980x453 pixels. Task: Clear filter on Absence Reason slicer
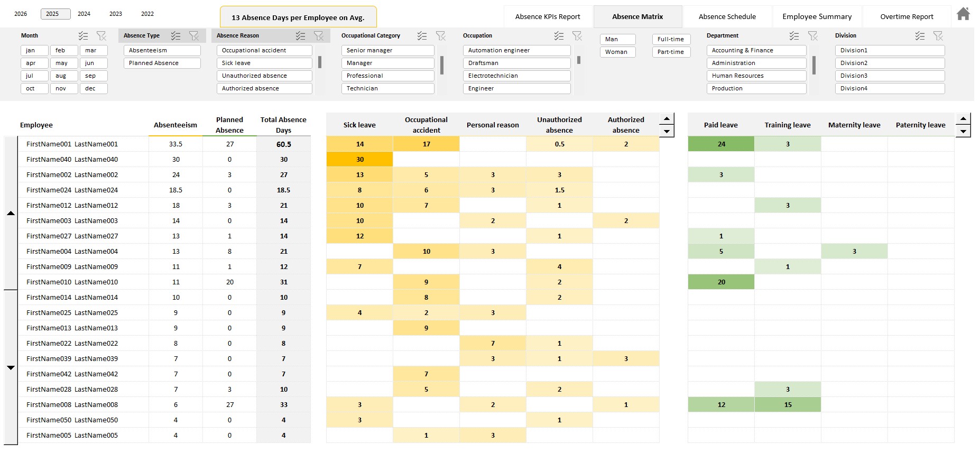coord(318,36)
